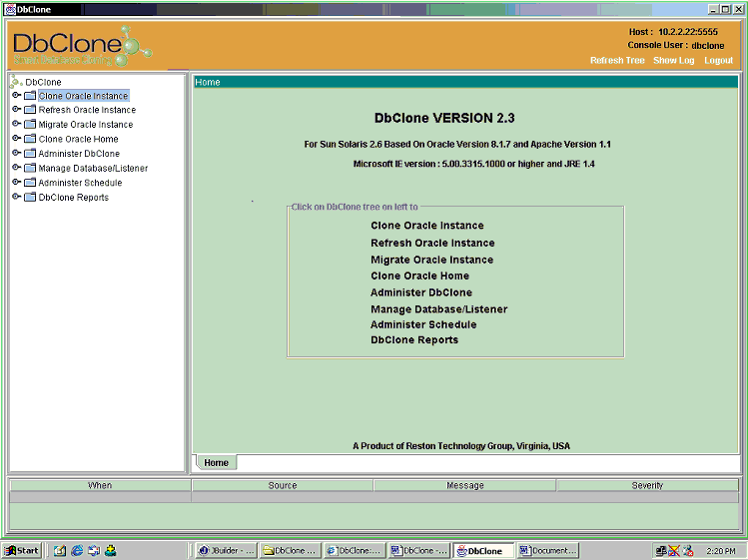The height and width of the screenshot is (560, 748).
Task: Click Manage Database/Listener text in home panel
Action: pos(439,309)
